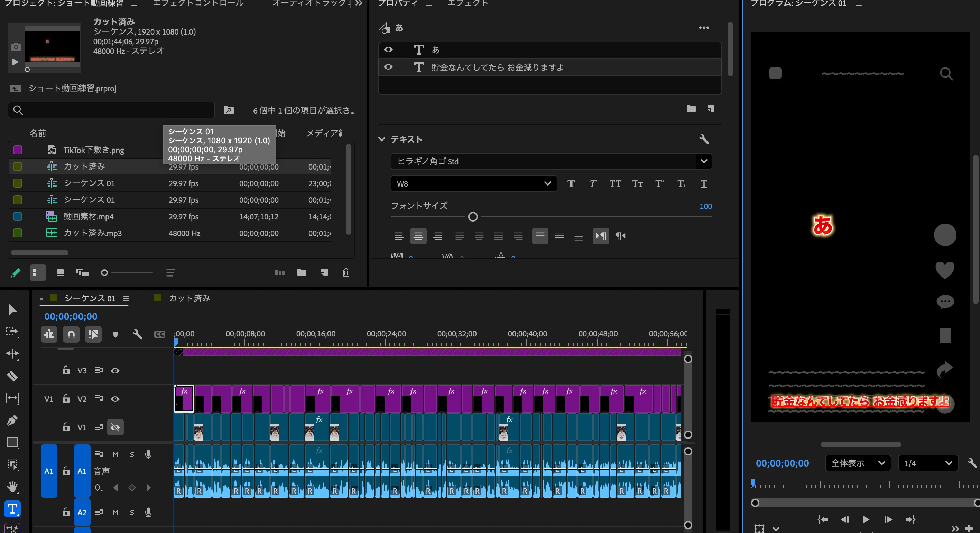Collapse the テキスト section

[381, 139]
